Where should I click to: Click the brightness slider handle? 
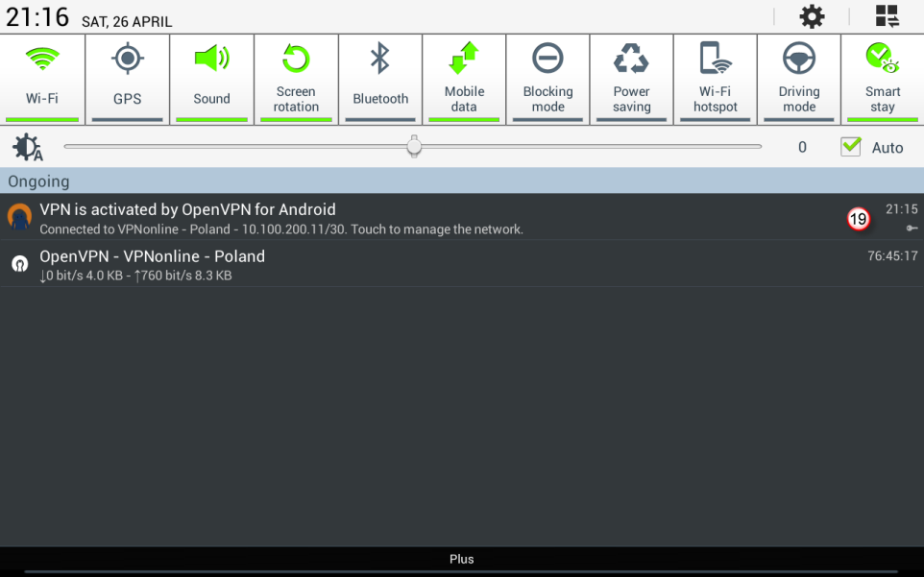[414, 146]
